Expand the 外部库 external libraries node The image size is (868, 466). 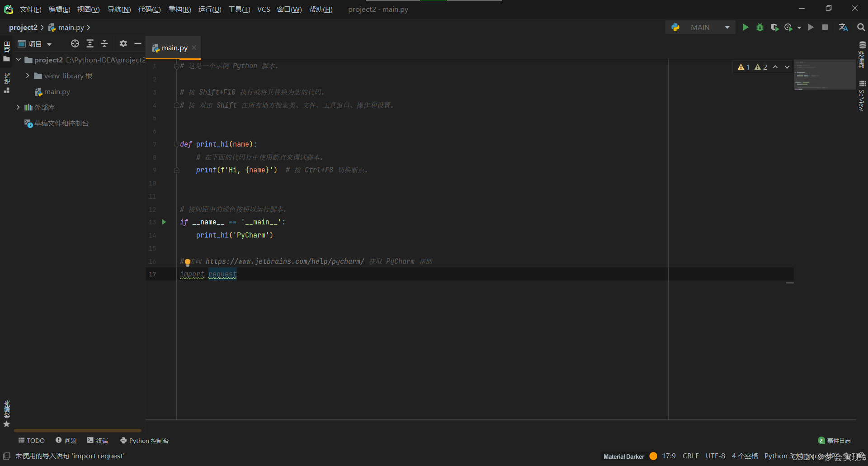pyautogui.click(x=18, y=107)
